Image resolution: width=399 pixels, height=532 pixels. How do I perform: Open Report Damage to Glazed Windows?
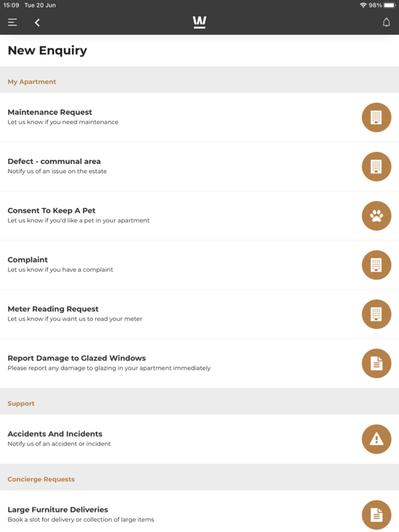199,364
